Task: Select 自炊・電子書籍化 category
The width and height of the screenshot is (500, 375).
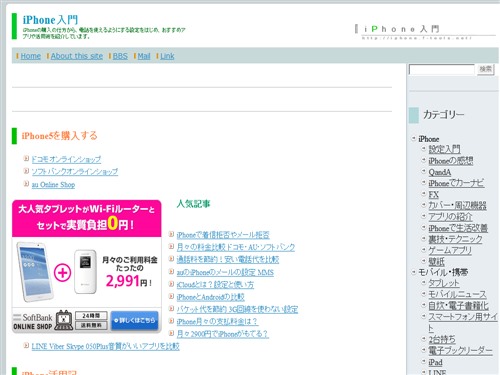Action: click(458, 305)
